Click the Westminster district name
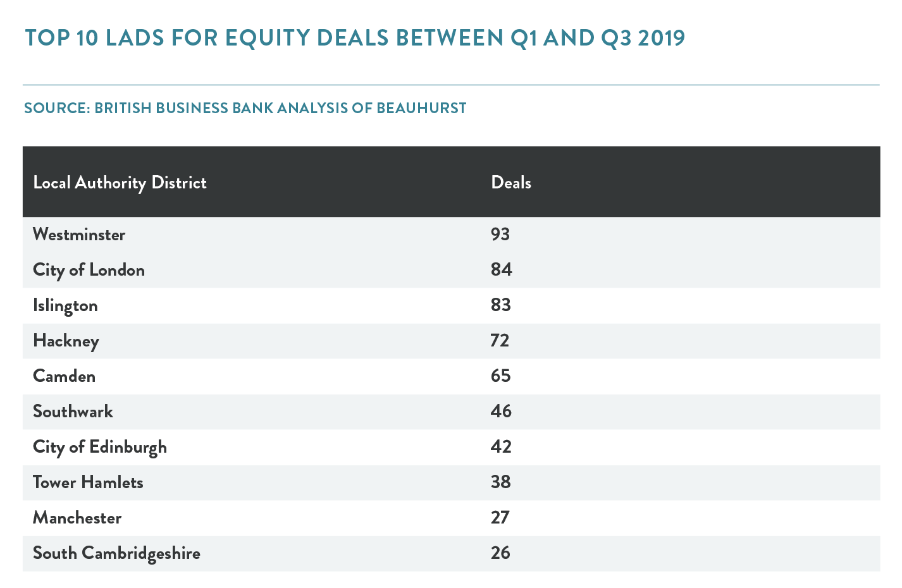Viewport: 902px width, 588px height. pos(79,235)
